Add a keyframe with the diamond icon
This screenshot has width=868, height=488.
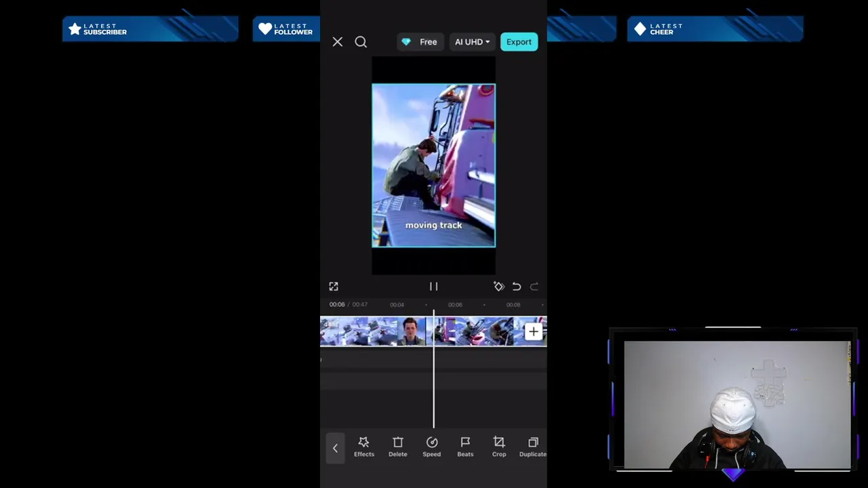(x=498, y=287)
